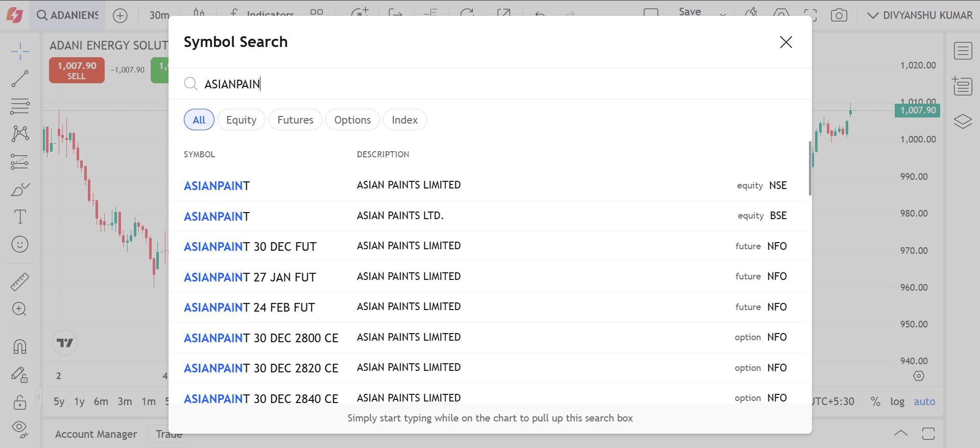Hide all drawings with eye icon
980x448 pixels.
pos(20,429)
